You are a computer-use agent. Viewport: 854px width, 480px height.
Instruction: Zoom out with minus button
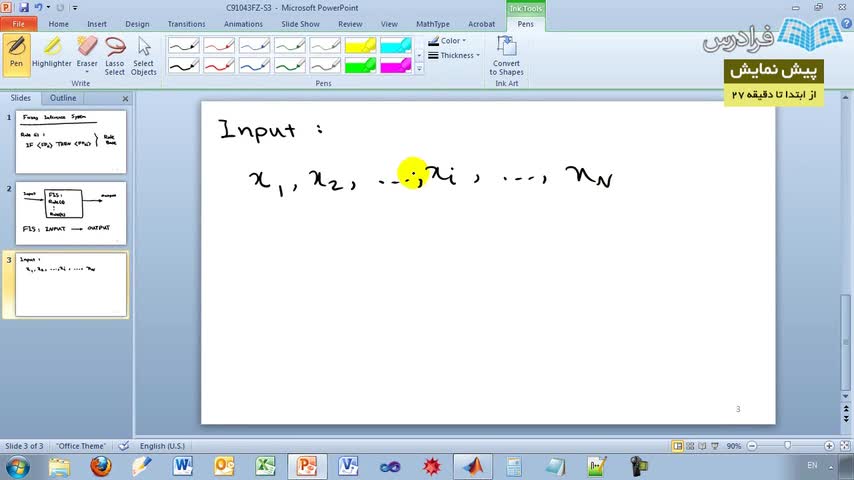coord(752,446)
